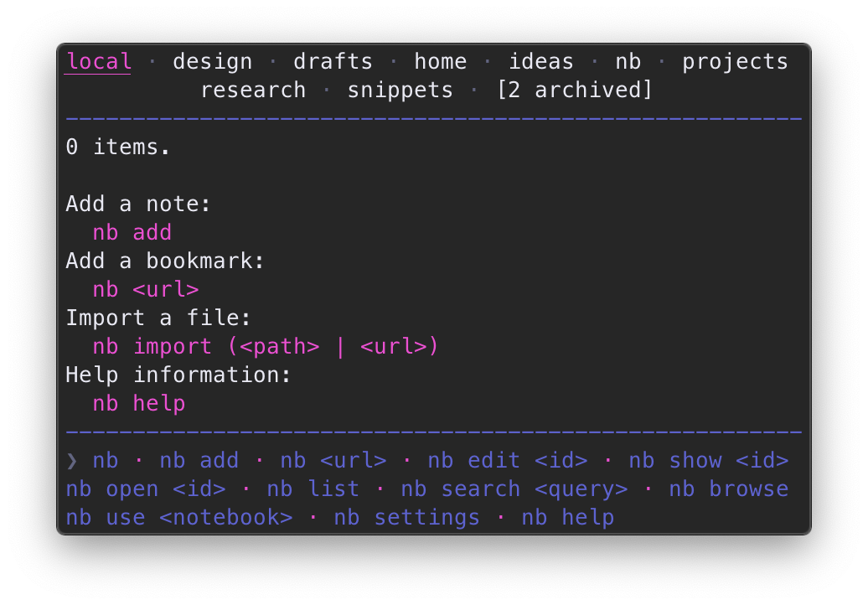Select the snippets notebook
The height and width of the screenshot is (605, 868).
point(400,90)
